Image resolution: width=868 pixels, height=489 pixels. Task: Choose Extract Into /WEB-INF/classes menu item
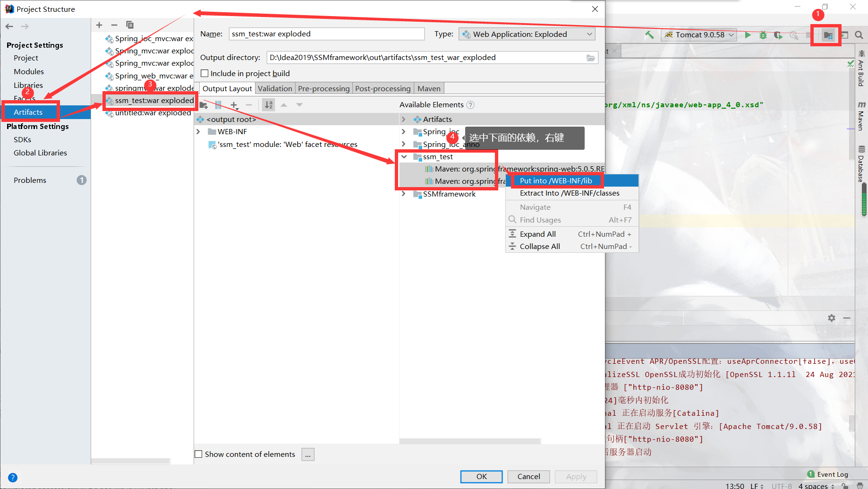click(572, 193)
